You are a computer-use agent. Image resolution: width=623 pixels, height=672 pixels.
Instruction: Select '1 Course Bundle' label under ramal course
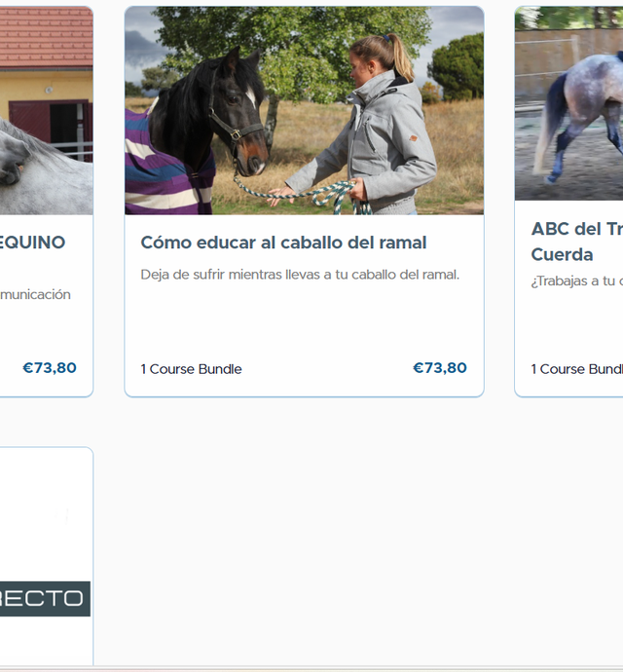(191, 369)
